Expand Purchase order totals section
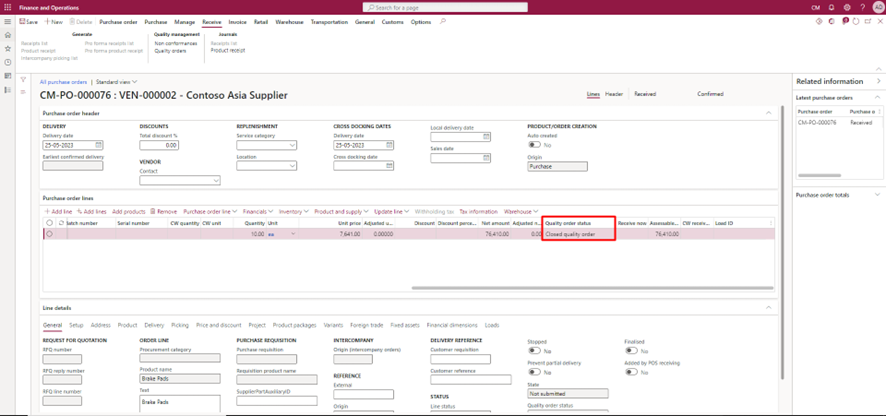 [878, 194]
